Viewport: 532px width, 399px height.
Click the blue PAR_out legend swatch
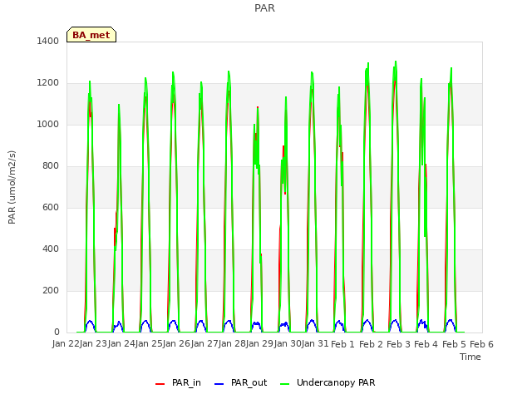pyautogui.click(x=219, y=384)
